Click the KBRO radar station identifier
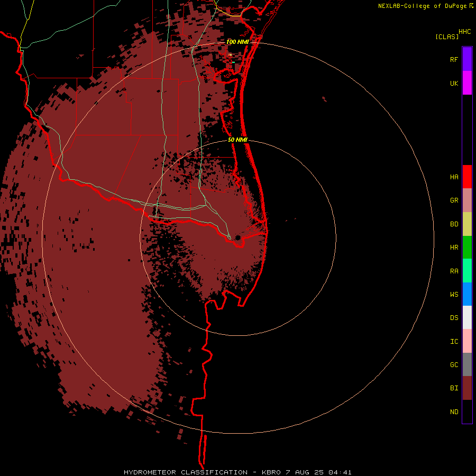This screenshot has width=476, height=476. (x=271, y=472)
